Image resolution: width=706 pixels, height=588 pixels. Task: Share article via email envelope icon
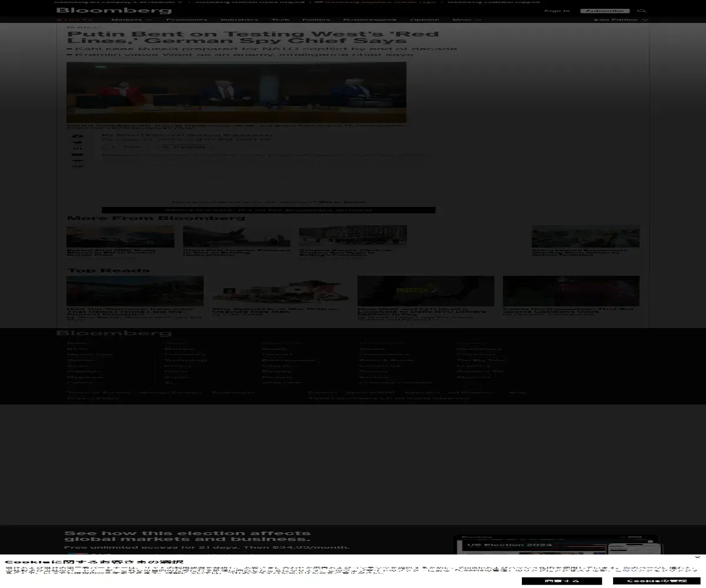tap(78, 155)
